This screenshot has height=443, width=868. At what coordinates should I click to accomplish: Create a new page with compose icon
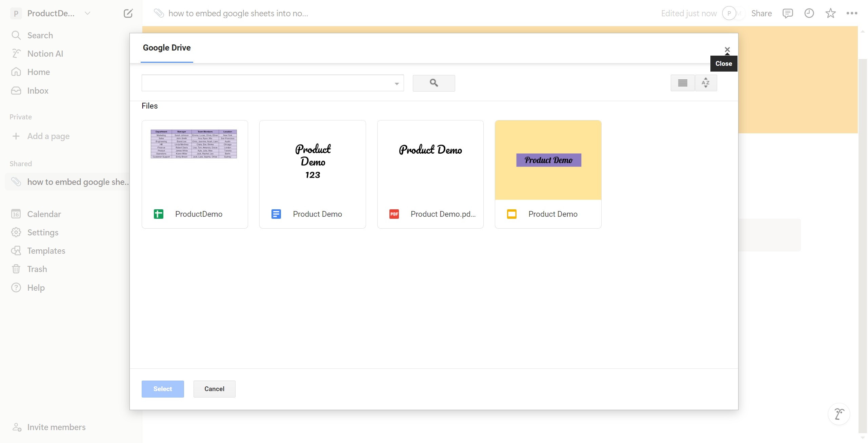(128, 13)
